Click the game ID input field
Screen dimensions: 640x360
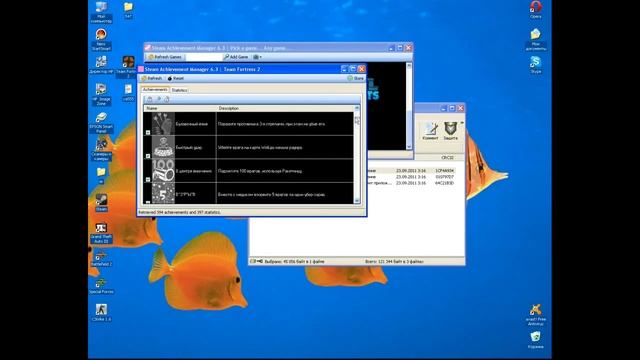pyautogui.click(x=203, y=57)
